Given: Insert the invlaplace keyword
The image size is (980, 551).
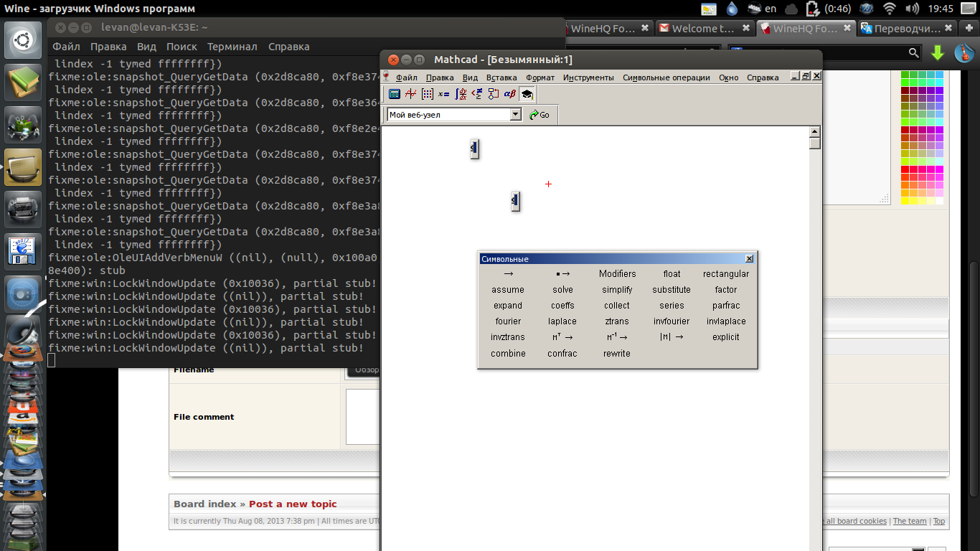Looking at the screenshot, I should pos(726,321).
